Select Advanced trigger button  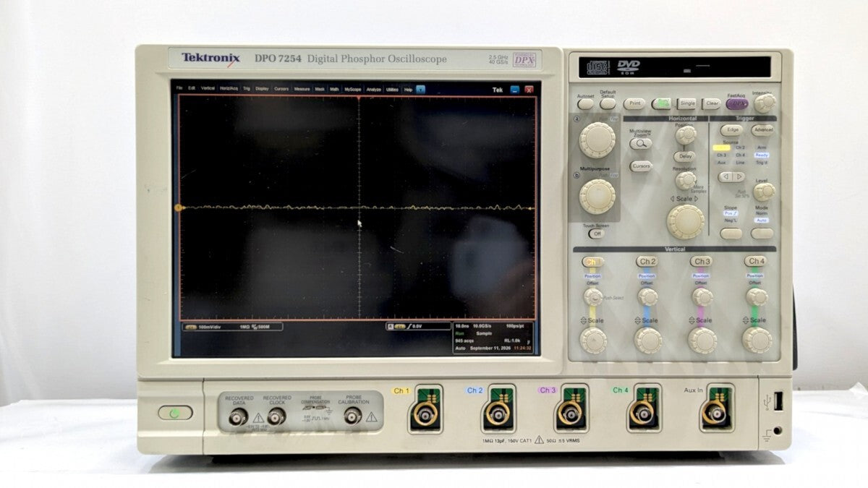click(762, 130)
